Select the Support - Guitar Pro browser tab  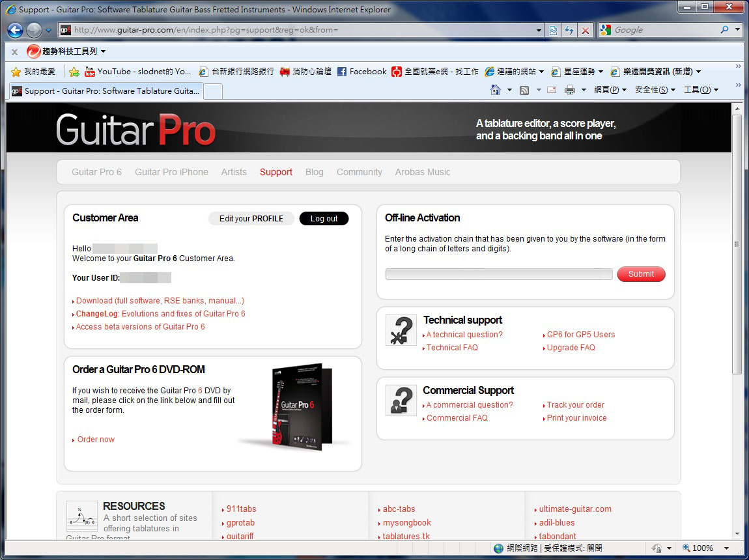pyautogui.click(x=106, y=91)
